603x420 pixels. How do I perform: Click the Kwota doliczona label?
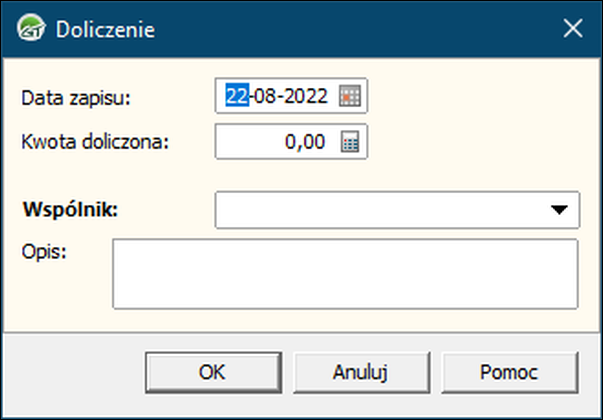pos(96,140)
